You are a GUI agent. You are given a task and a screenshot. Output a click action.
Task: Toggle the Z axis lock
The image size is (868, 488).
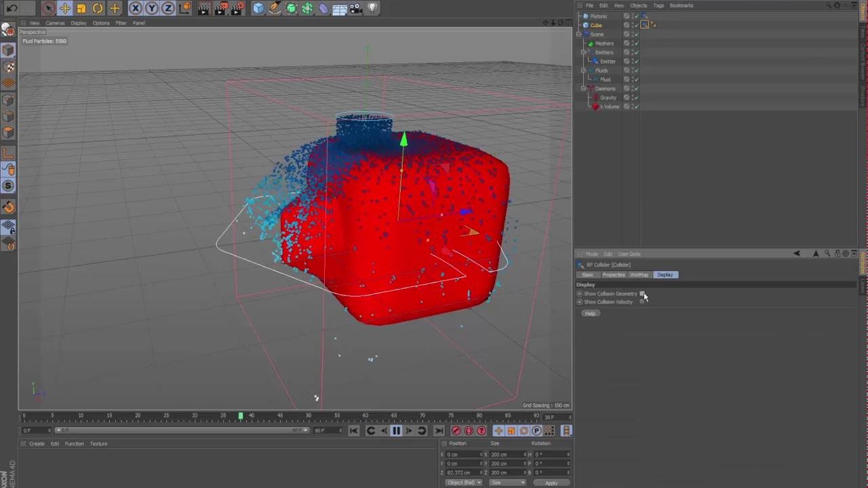(x=167, y=8)
